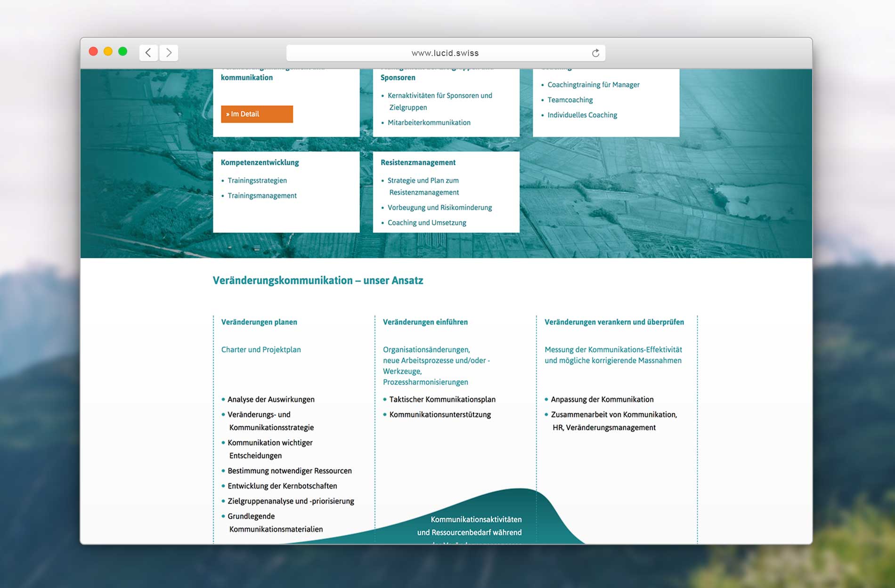Click the www.lucid.swiss address bar
This screenshot has width=895, height=588.
(445, 53)
